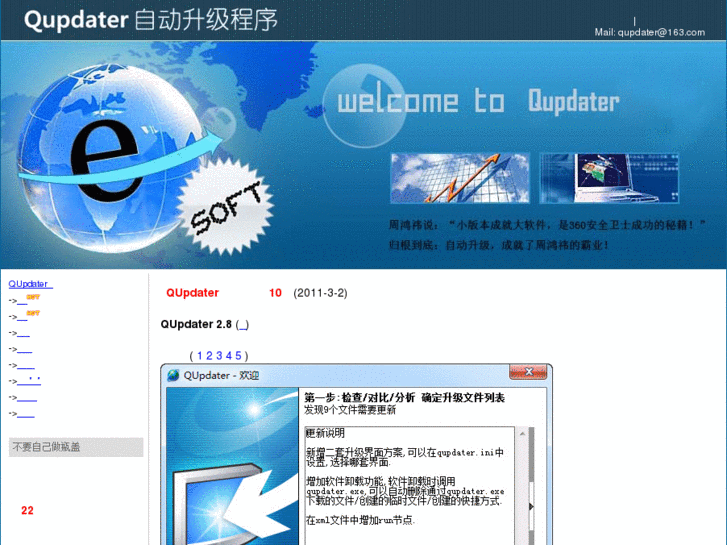Click the 更新说明 text box
Image resolution: width=727 pixels, height=545 pixels.
tap(409, 486)
